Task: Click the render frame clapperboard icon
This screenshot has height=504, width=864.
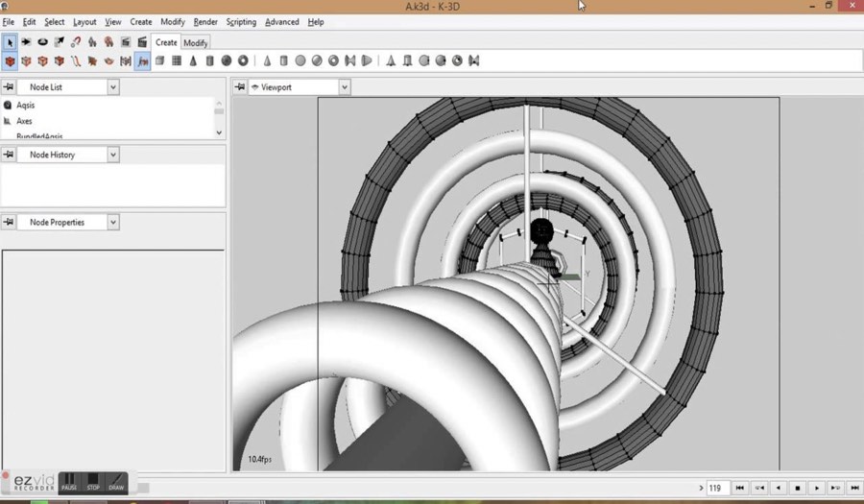Action: pos(142,42)
